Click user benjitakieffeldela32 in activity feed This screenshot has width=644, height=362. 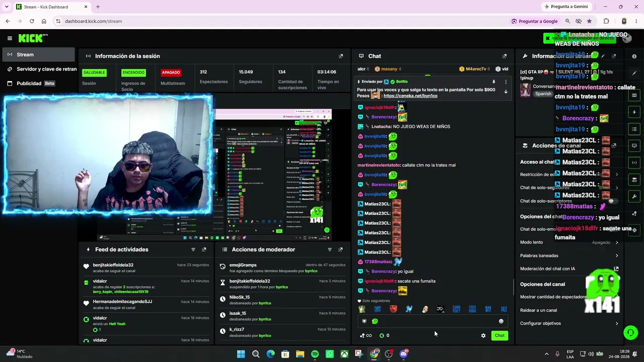(x=113, y=265)
